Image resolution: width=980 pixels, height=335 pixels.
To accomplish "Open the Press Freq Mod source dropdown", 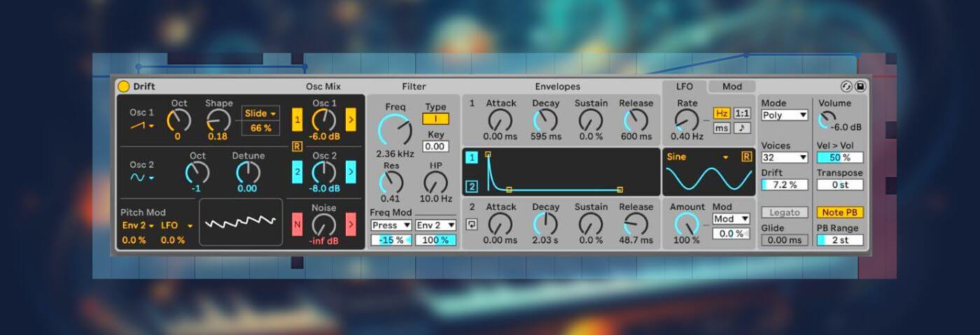I will [391, 225].
